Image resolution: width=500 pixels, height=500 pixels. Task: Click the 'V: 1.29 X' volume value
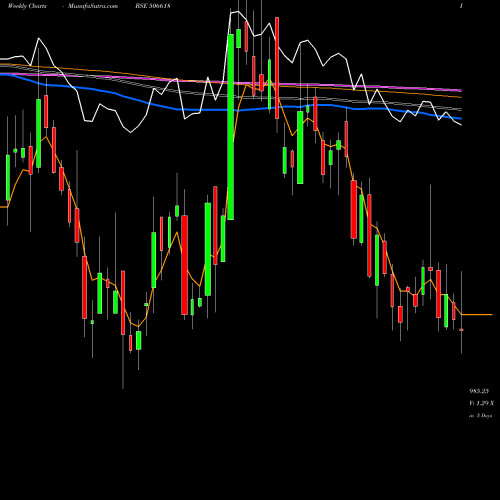(x=481, y=403)
